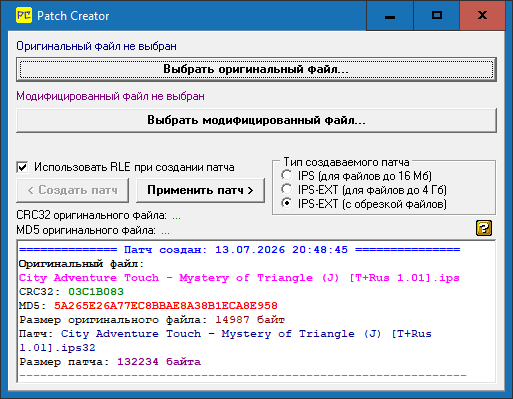
Task: Click the yellow help question mark icon
Action: (484, 228)
